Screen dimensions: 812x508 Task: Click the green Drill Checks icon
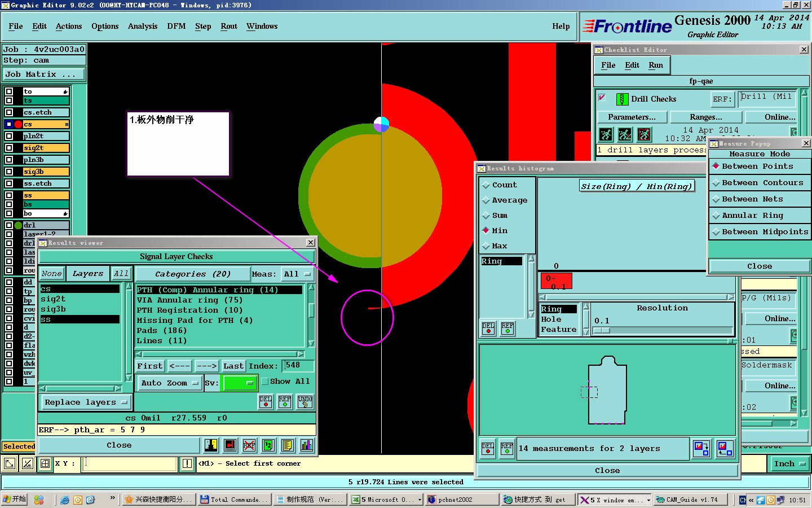(x=622, y=99)
